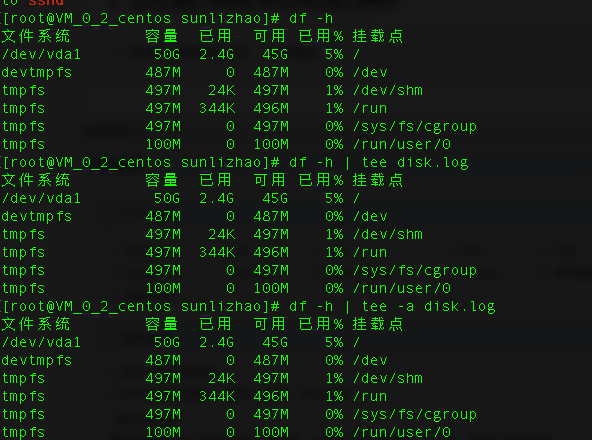Click '/run/user/0' under the 'tee -a disk.log' command
The image size is (592, 440).
402,432
